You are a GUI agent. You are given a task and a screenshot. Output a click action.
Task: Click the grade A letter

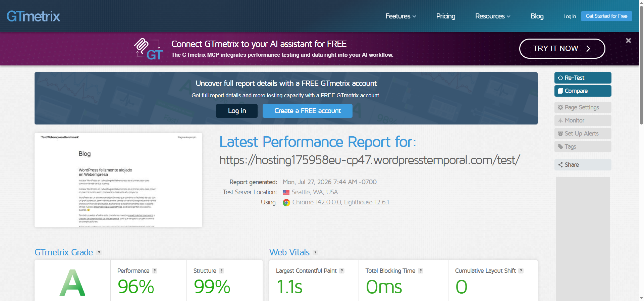click(x=72, y=283)
